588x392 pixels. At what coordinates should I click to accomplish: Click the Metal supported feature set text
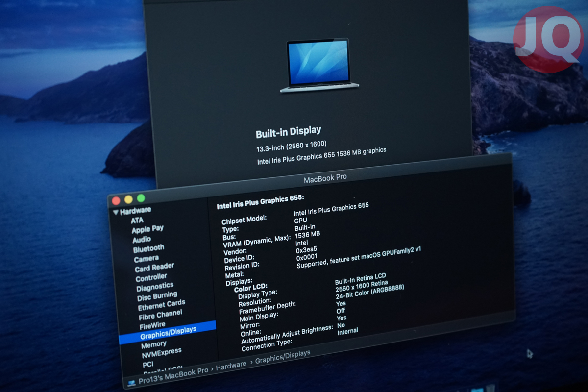[359, 257]
